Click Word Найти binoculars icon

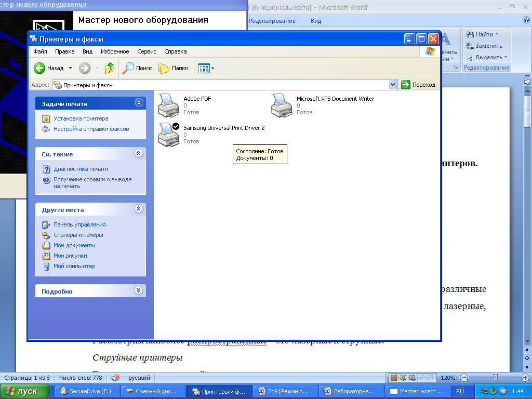pos(470,34)
